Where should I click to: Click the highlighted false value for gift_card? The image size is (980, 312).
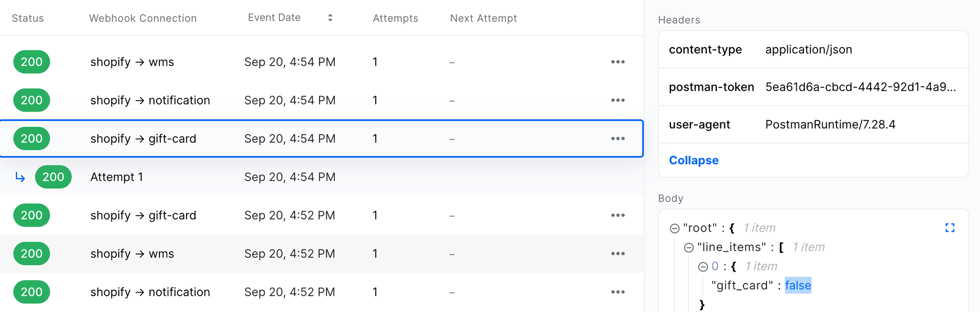(798, 285)
